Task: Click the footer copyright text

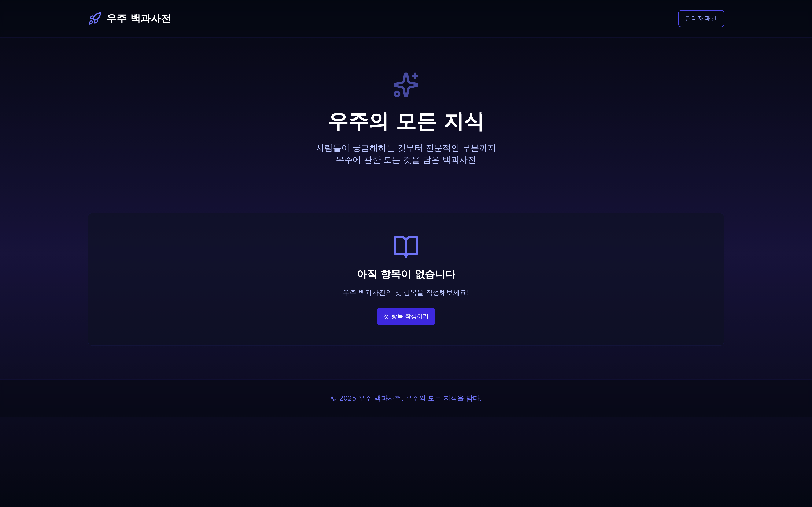Action: point(406,398)
